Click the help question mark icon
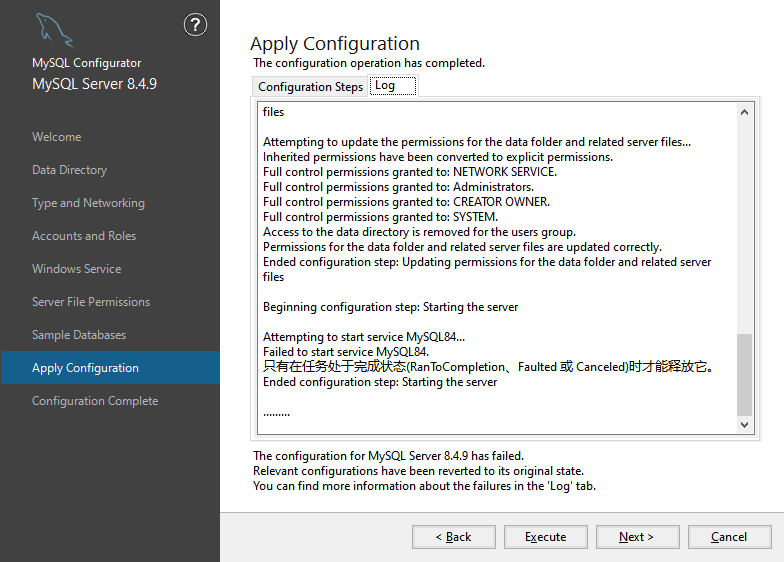 (196, 26)
